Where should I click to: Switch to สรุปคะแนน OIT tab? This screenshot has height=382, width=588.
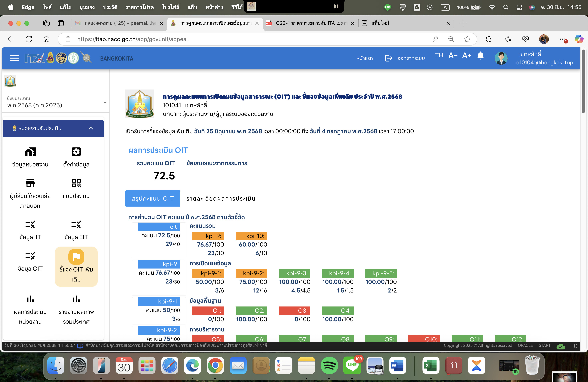[153, 198]
